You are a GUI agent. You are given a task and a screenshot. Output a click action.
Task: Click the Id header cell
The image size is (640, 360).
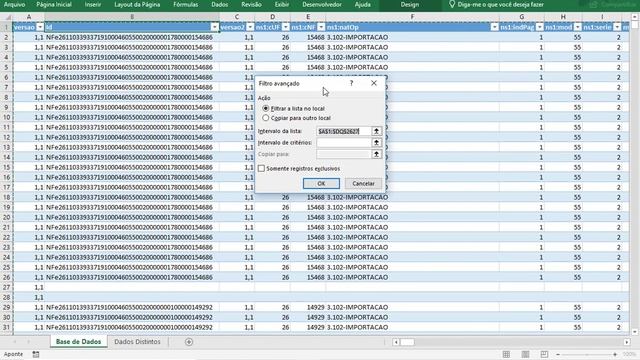coord(132,27)
